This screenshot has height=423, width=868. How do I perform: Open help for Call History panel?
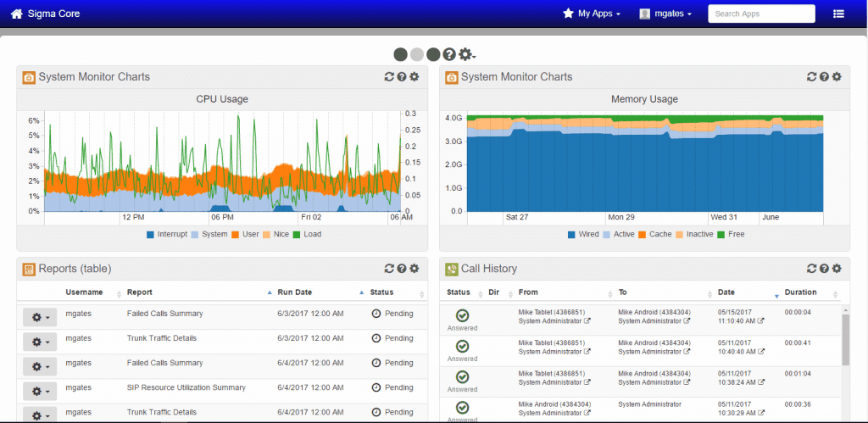click(824, 269)
